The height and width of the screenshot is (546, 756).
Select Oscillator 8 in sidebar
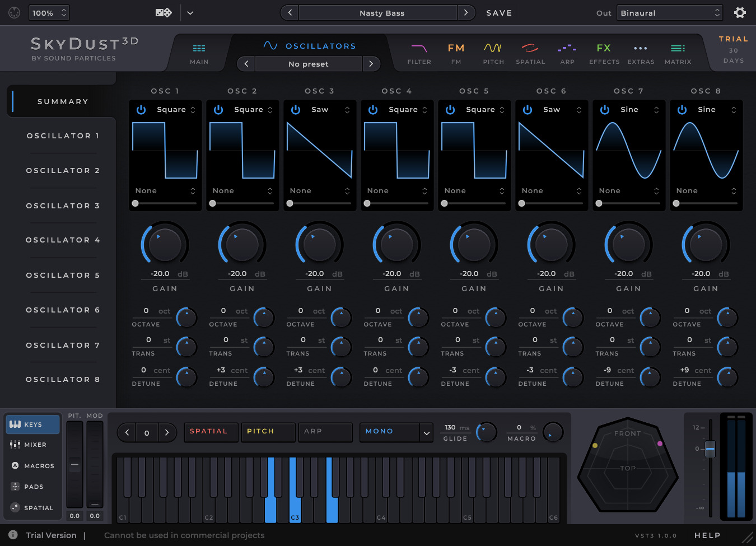point(63,379)
